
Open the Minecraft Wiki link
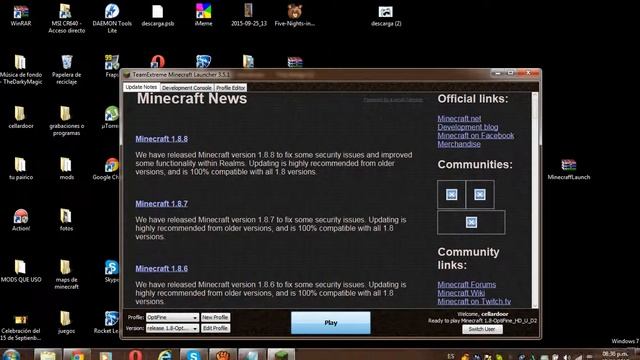click(461, 293)
